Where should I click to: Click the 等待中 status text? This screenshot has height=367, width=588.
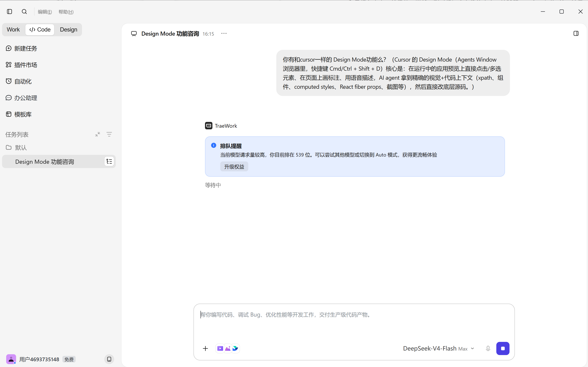click(213, 185)
